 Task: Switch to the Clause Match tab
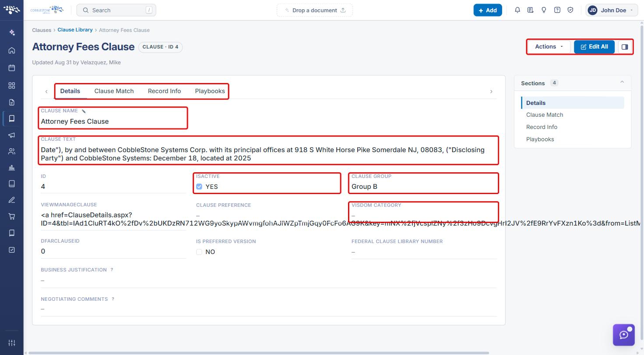pyautogui.click(x=114, y=91)
